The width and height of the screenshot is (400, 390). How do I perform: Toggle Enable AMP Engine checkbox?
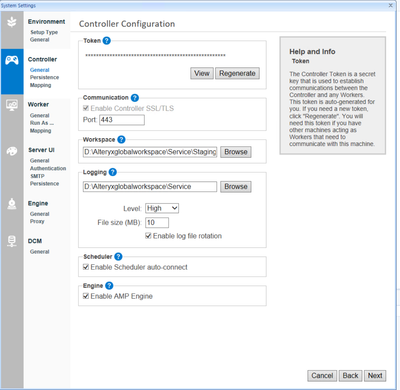86,296
